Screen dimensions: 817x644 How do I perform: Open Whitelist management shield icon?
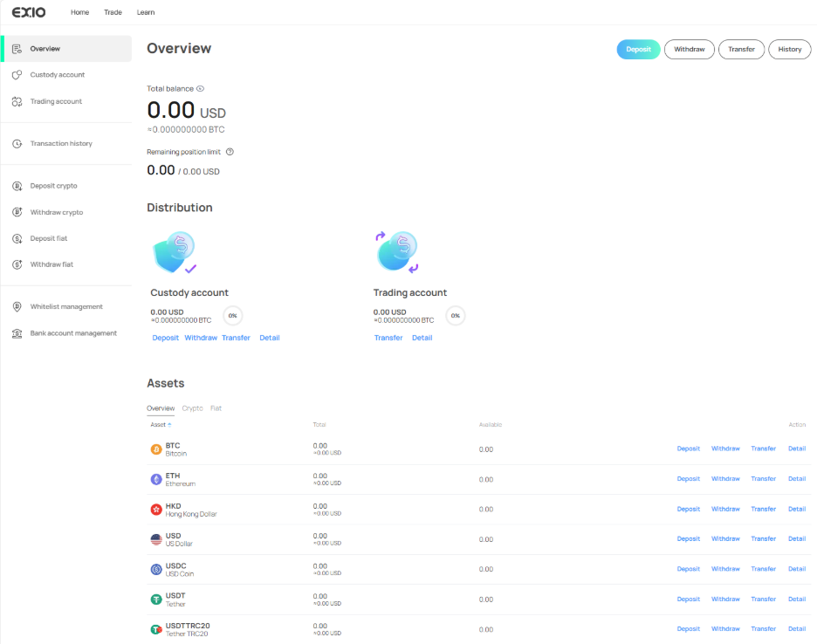17,307
